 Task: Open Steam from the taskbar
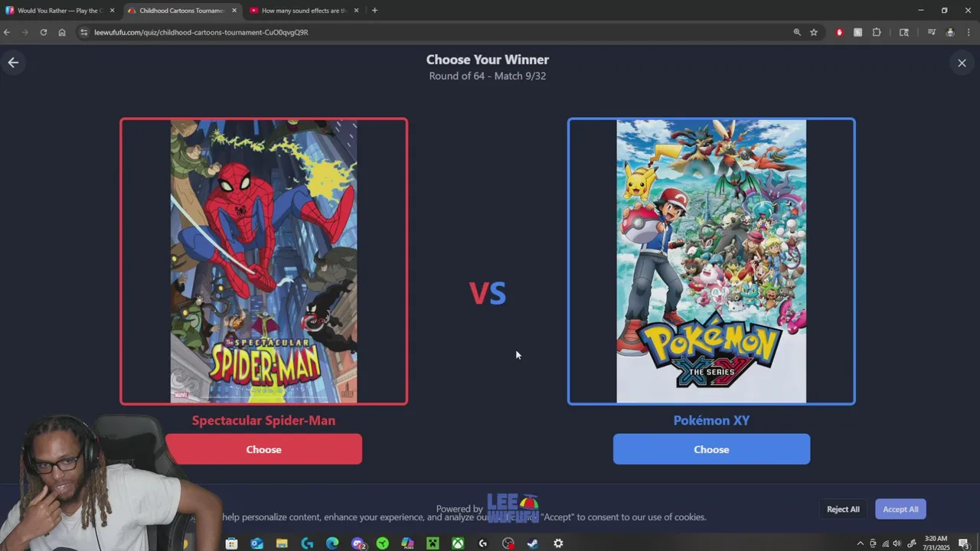pyautogui.click(x=533, y=543)
